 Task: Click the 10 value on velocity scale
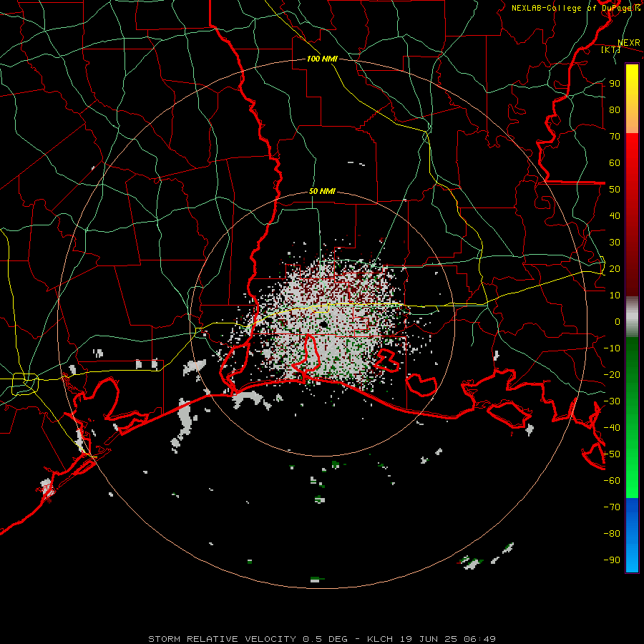615,296
